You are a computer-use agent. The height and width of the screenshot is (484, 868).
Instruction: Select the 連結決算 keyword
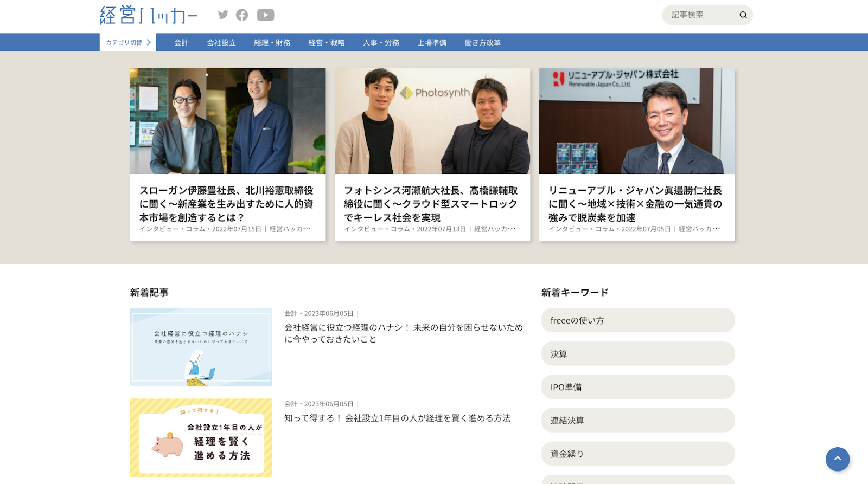point(638,420)
